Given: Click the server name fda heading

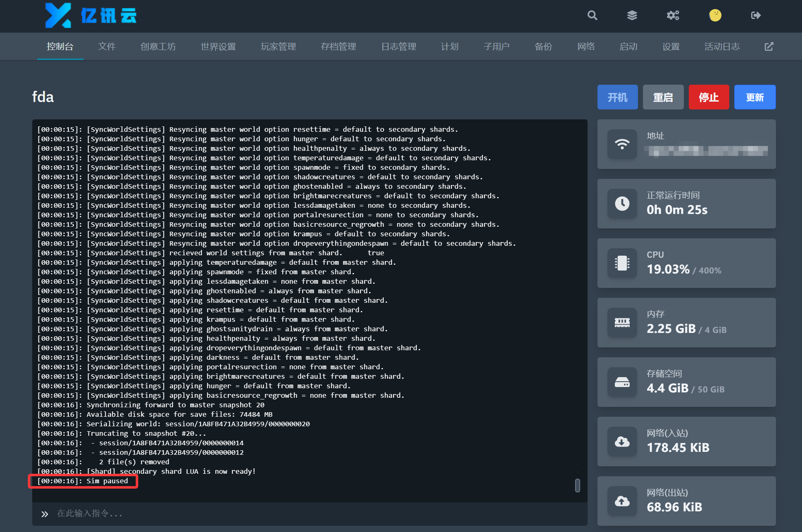Looking at the screenshot, I should tap(43, 97).
